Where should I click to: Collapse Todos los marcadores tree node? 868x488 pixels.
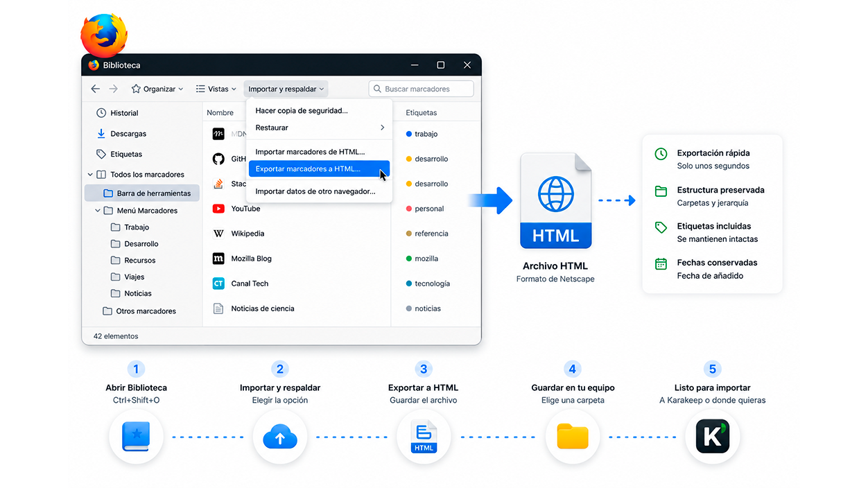[x=90, y=175]
